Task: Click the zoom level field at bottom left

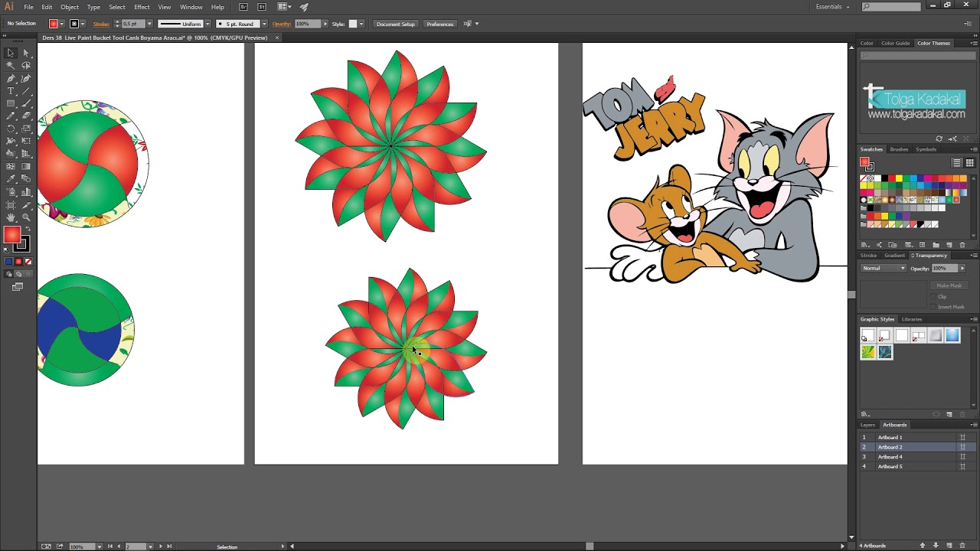Action: coord(81,546)
